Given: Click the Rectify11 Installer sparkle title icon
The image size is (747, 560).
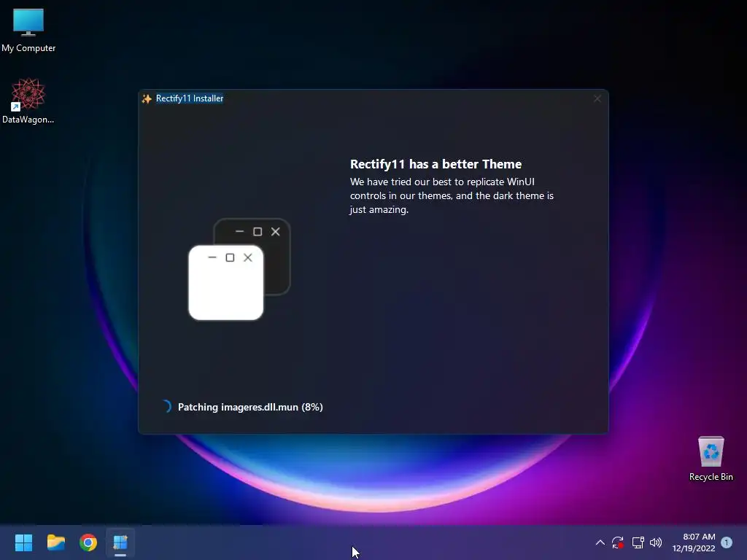Looking at the screenshot, I should coord(147,98).
